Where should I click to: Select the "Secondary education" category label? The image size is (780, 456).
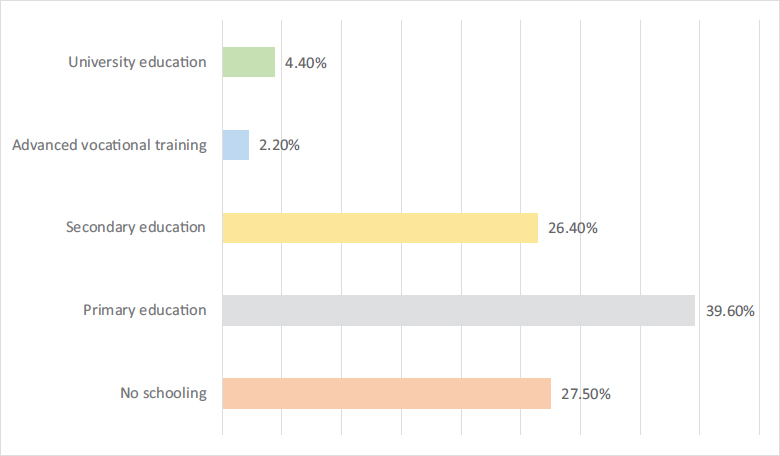(136, 227)
